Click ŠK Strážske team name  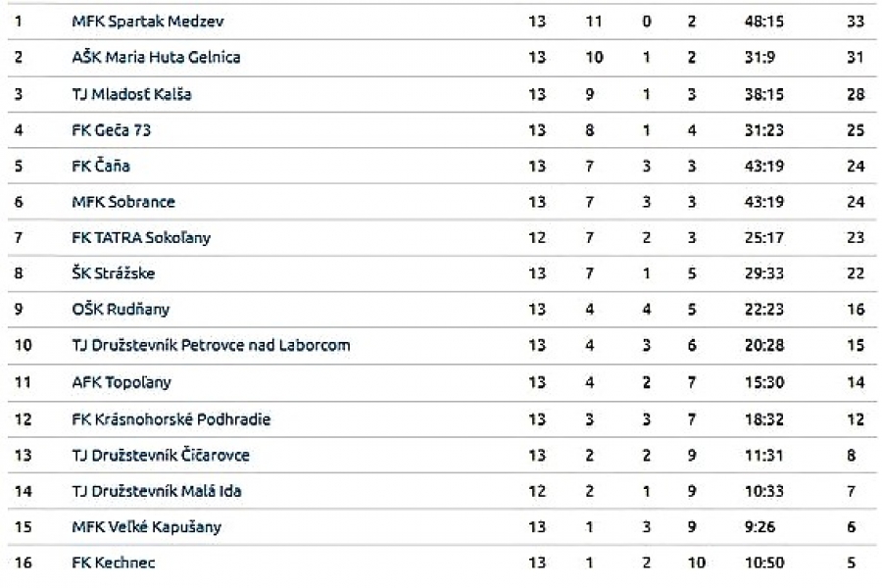point(113,273)
